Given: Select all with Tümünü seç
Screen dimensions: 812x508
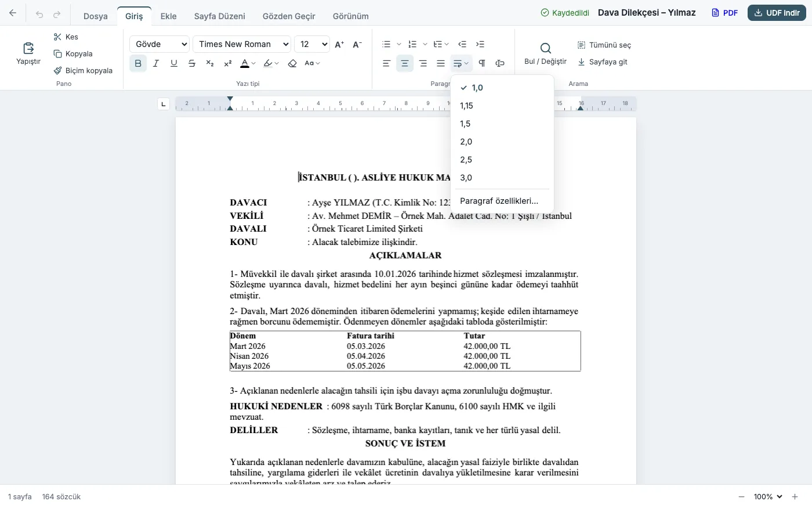Looking at the screenshot, I should (x=604, y=45).
